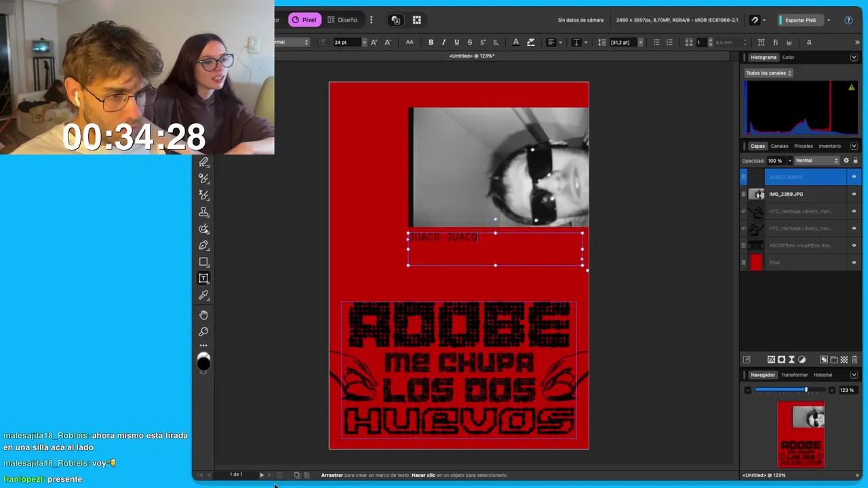
Task: Select the Paint Brush tool
Action: click(203, 178)
